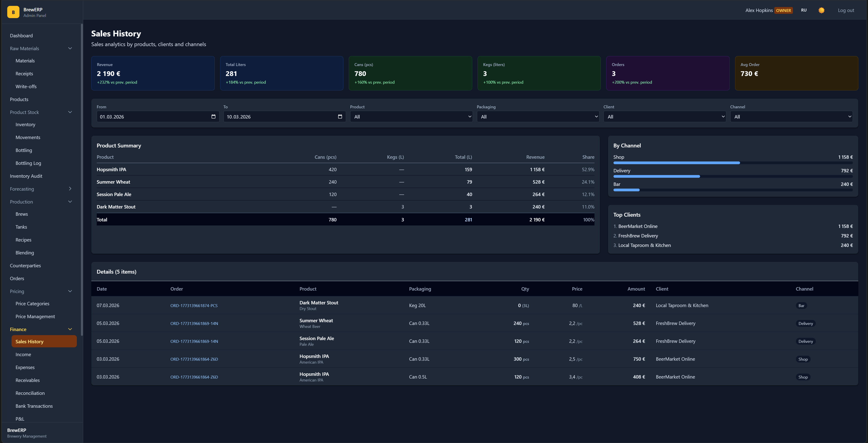The width and height of the screenshot is (868, 443).
Task: Collapse the Raw Materials sidebar section
Action: [70, 49]
